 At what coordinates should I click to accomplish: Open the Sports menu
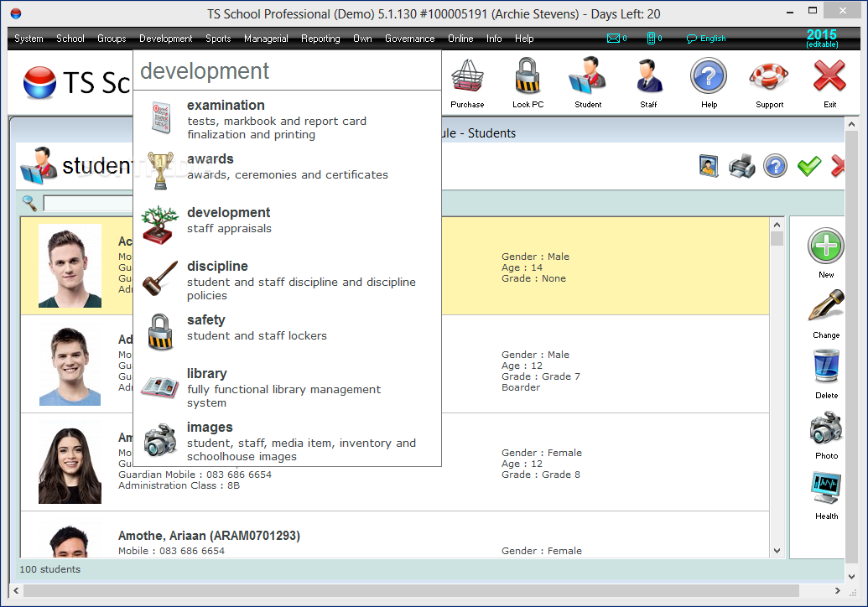pos(218,39)
